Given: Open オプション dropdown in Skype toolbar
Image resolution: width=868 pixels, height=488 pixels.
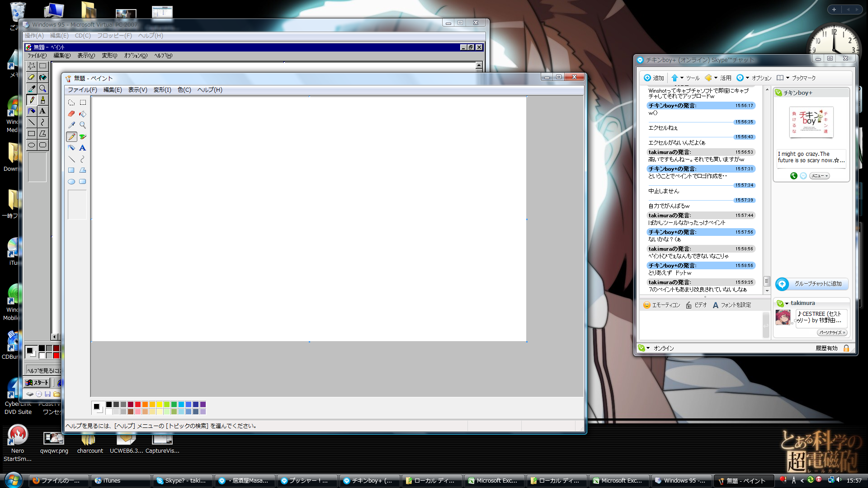Looking at the screenshot, I should 754,78.
